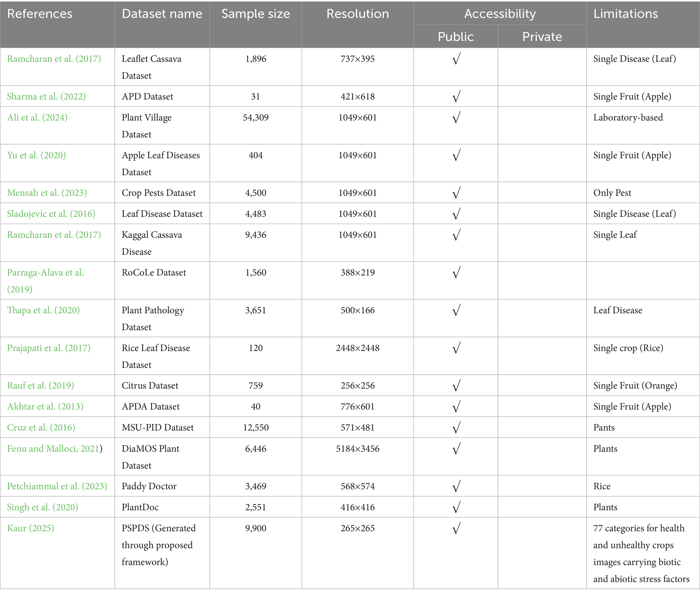Open the Sharma et al. (2022) reference

(x=46, y=96)
